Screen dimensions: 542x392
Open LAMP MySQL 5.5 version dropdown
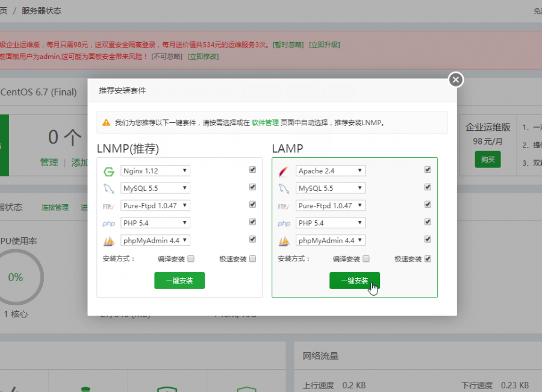pyautogui.click(x=331, y=188)
